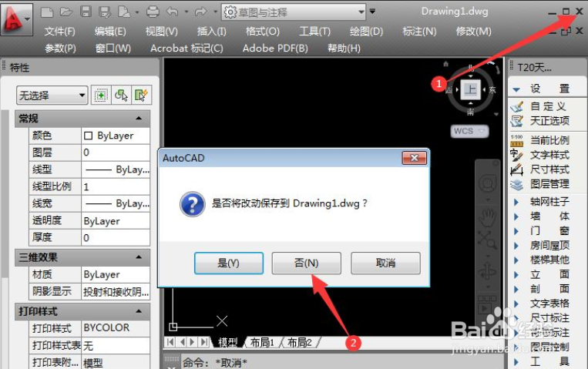Click 否(N) to discard changes
This screenshot has width=588, height=369.
coord(307,263)
